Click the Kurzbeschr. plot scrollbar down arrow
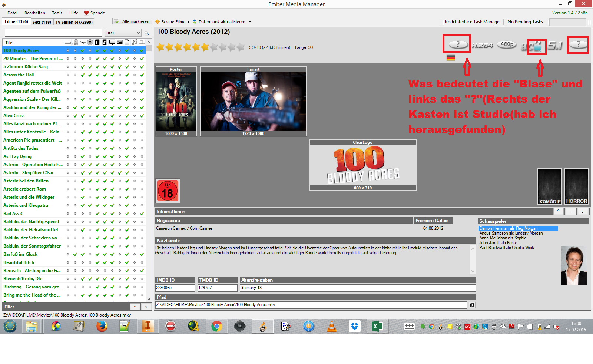This screenshot has height=364, width=593. click(x=473, y=271)
